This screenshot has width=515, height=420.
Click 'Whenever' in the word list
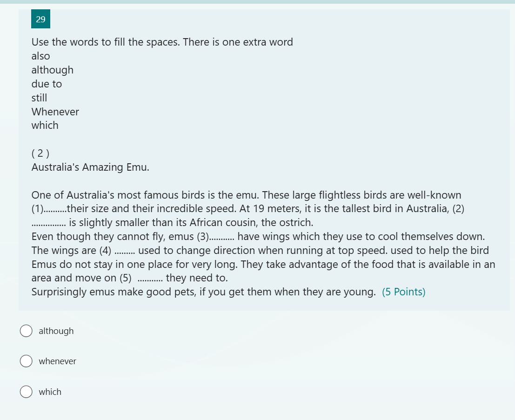click(x=55, y=112)
